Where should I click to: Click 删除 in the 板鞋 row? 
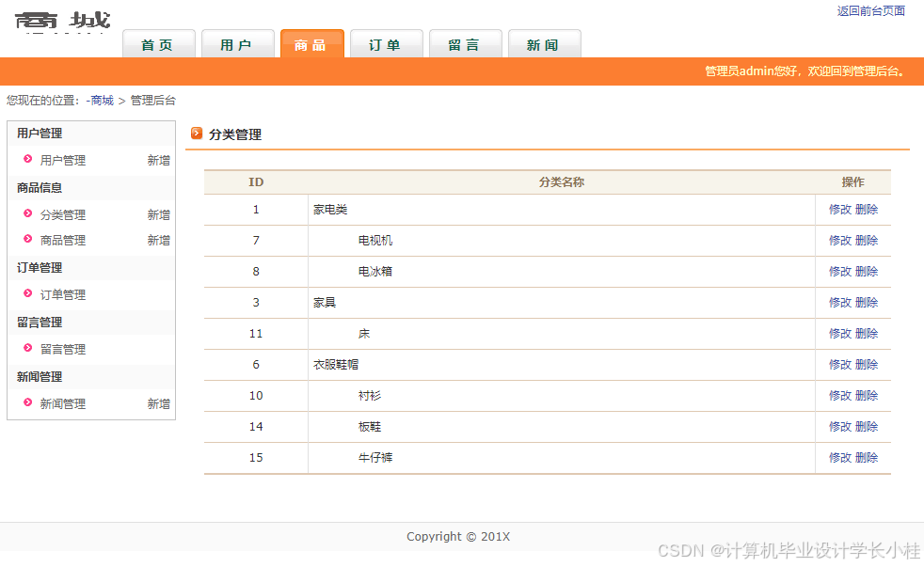click(x=867, y=427)
